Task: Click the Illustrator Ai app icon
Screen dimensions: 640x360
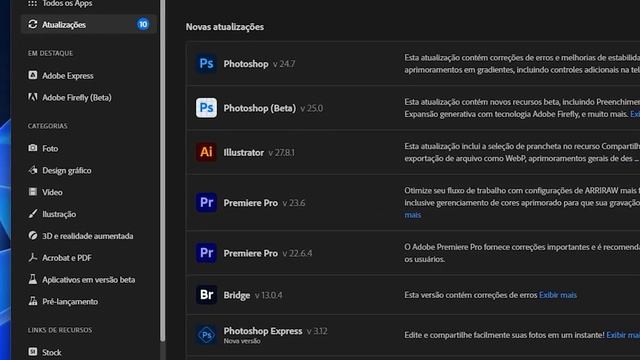Action: [206, 152]
